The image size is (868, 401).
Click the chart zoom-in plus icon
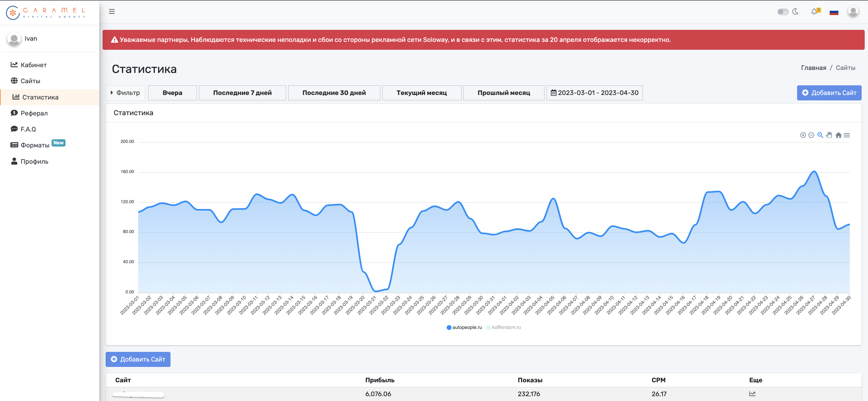coord(803,135)
